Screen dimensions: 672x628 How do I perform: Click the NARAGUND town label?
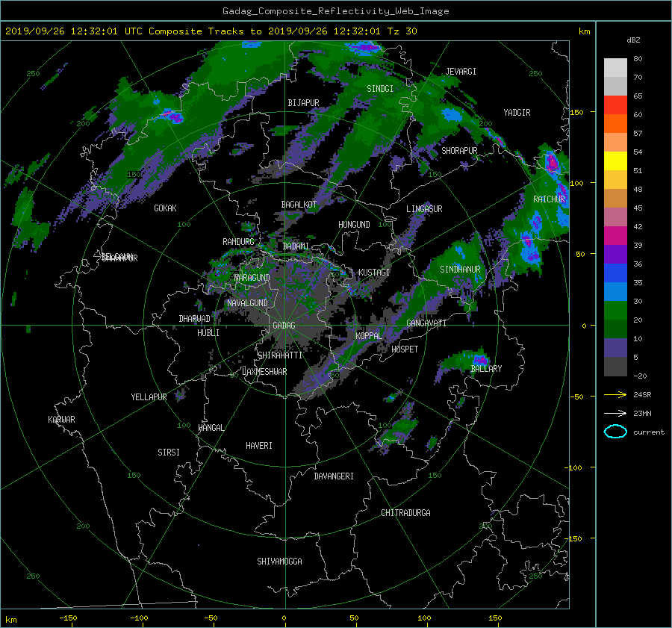252,277
